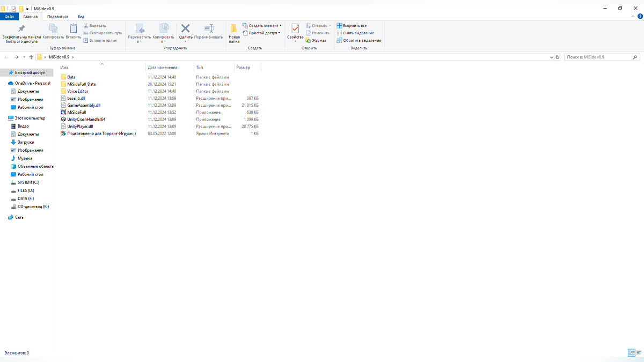Expand the address bar history dropdown

pyautogui.click(x=551, y=57)
